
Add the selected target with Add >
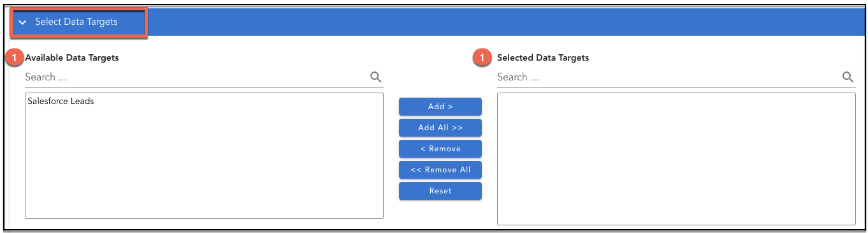point(440,107)
